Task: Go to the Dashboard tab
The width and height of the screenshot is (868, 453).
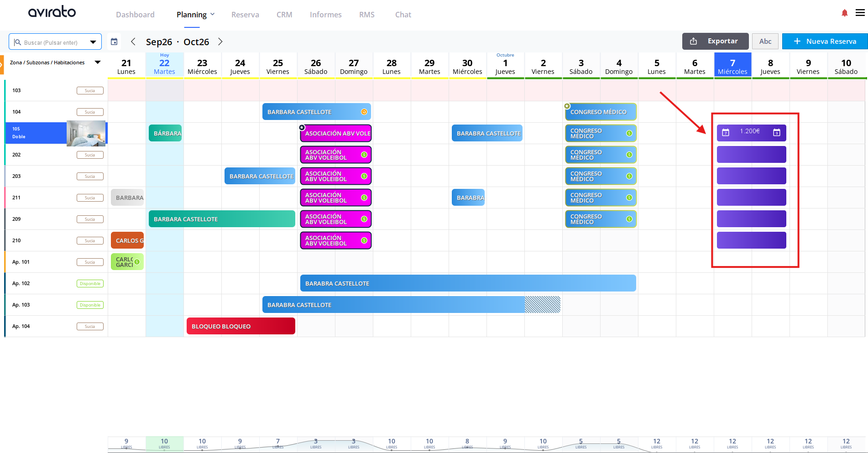Action: tap(135, 15)
